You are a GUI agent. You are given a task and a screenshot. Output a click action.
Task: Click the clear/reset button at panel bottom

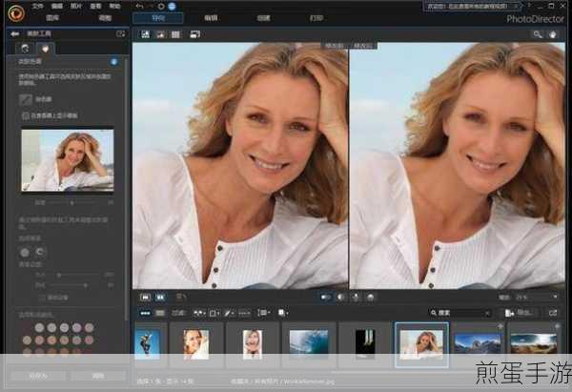(98, 376)
